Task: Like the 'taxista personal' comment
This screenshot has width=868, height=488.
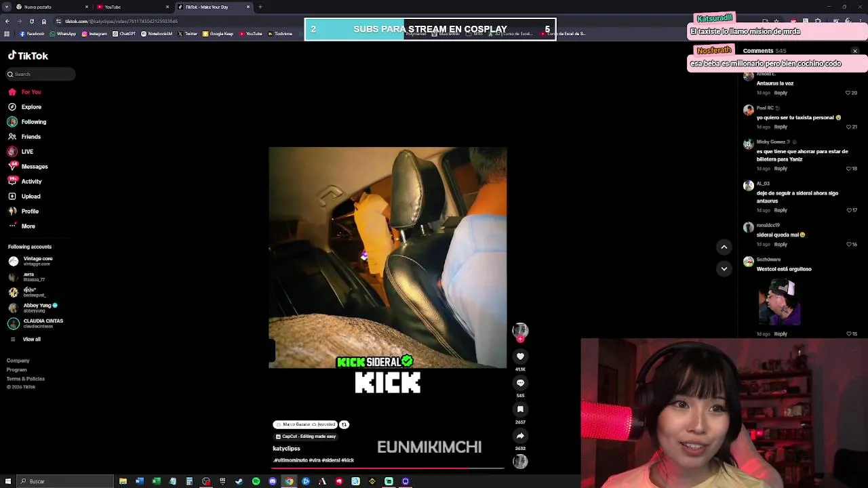Action: (848, 127)
